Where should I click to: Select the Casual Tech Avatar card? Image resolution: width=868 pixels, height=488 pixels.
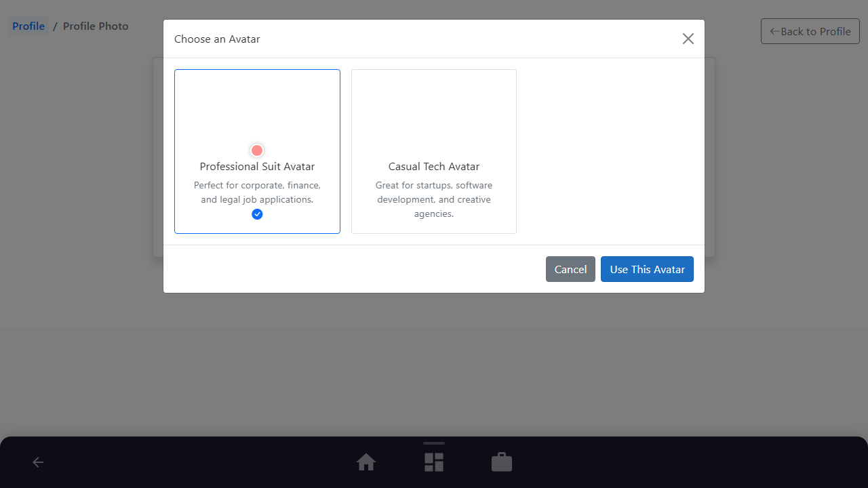click(x=434, y=151)
